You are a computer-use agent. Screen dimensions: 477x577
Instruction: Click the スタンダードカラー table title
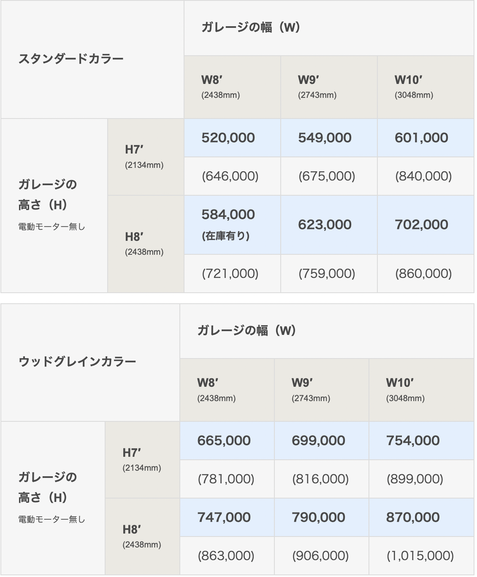tap(71, 59)
